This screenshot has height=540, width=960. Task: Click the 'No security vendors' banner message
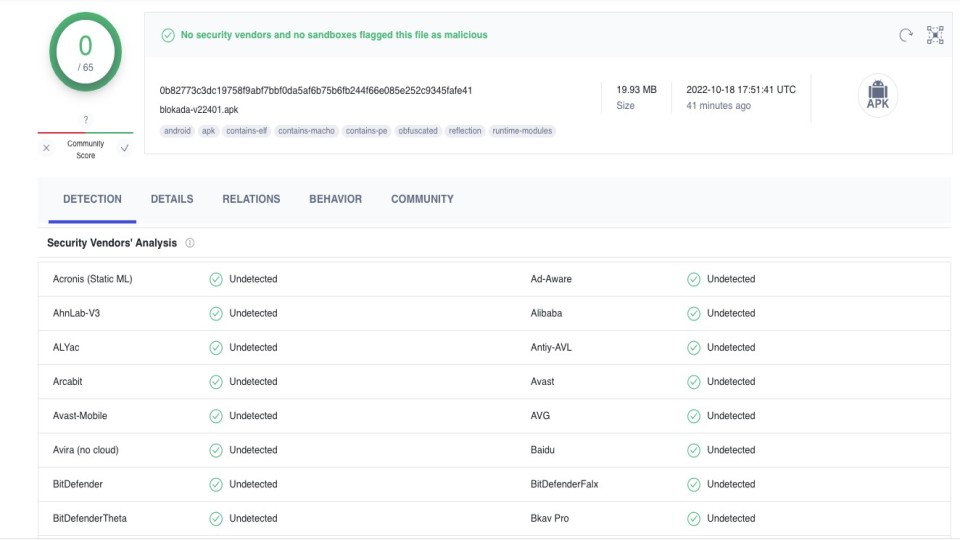tap(334, 35)
